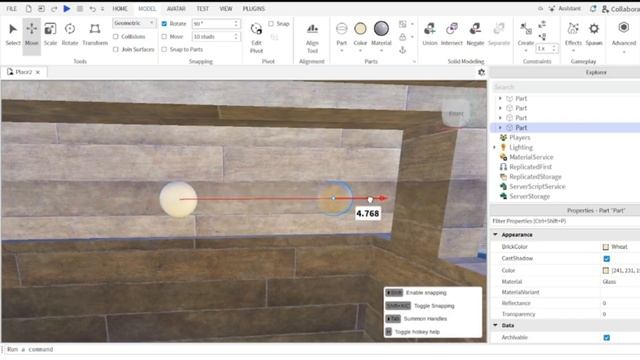
Task: Negate the selected part
Action: tap(475, 34)
